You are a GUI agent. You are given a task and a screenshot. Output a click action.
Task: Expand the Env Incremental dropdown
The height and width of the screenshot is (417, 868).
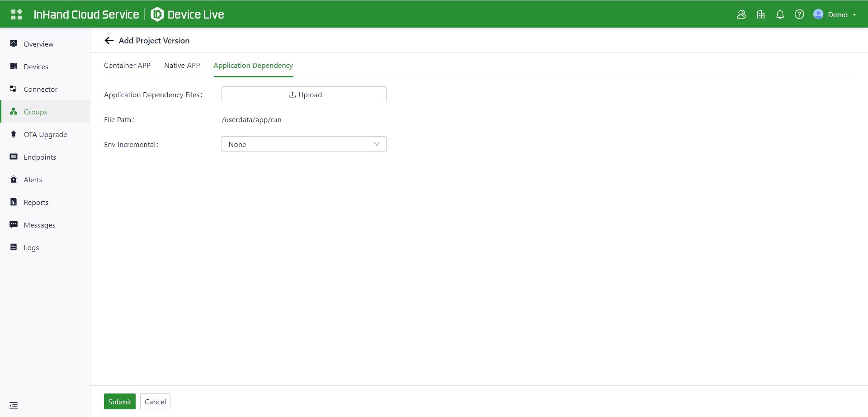(x=304, y=144)
